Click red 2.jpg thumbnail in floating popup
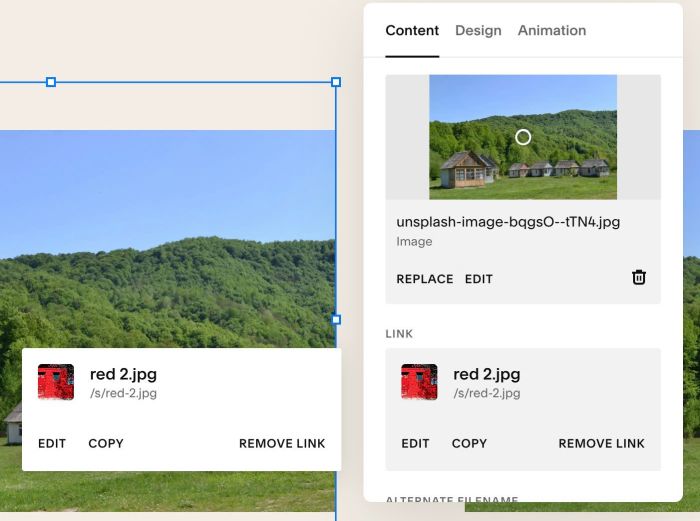700x521 pixels. (x=56, y=382)
